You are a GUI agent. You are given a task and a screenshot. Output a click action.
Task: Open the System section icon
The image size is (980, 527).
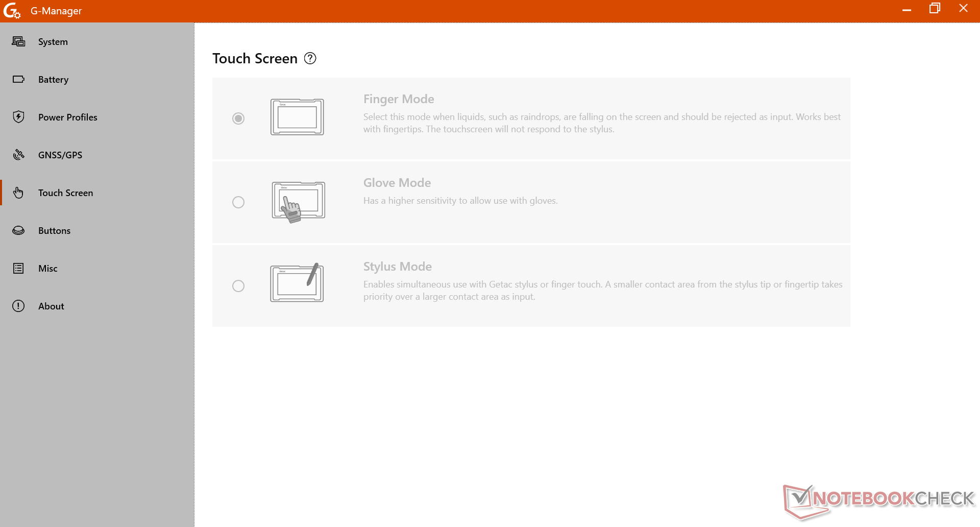18,41
